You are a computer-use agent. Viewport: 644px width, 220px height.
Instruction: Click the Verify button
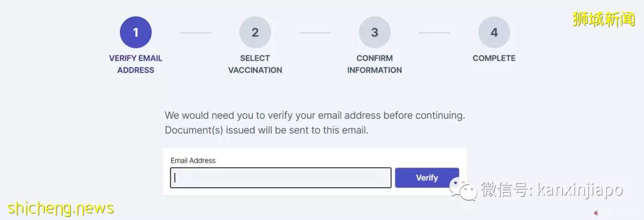[427, 178]
